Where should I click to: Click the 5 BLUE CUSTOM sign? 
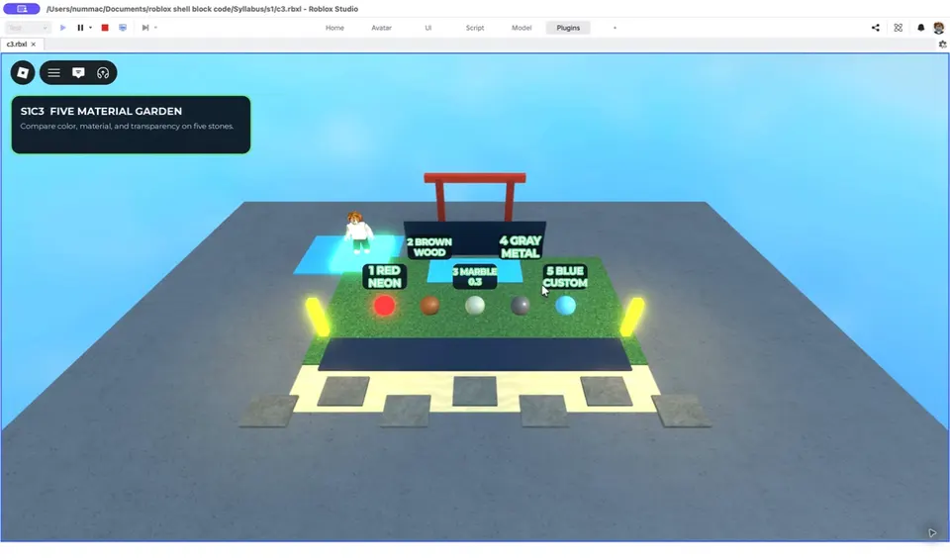tap(565, 277)
